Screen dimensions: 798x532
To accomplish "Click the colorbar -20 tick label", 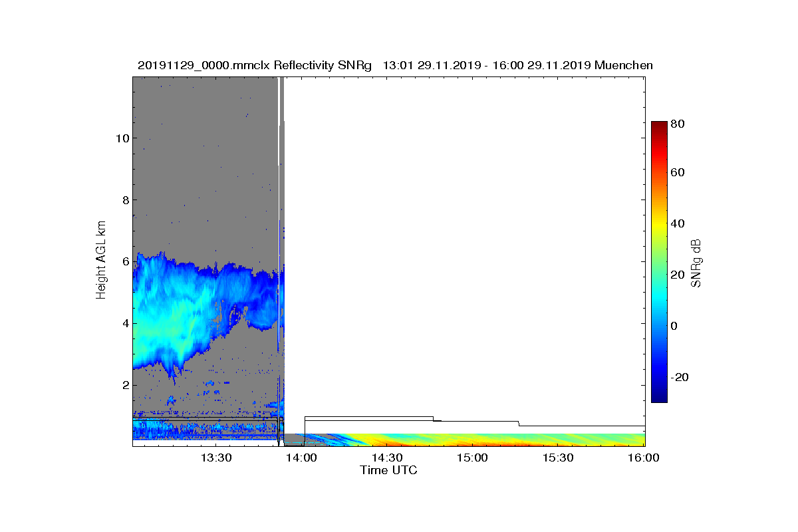I will tap(681, 377).
